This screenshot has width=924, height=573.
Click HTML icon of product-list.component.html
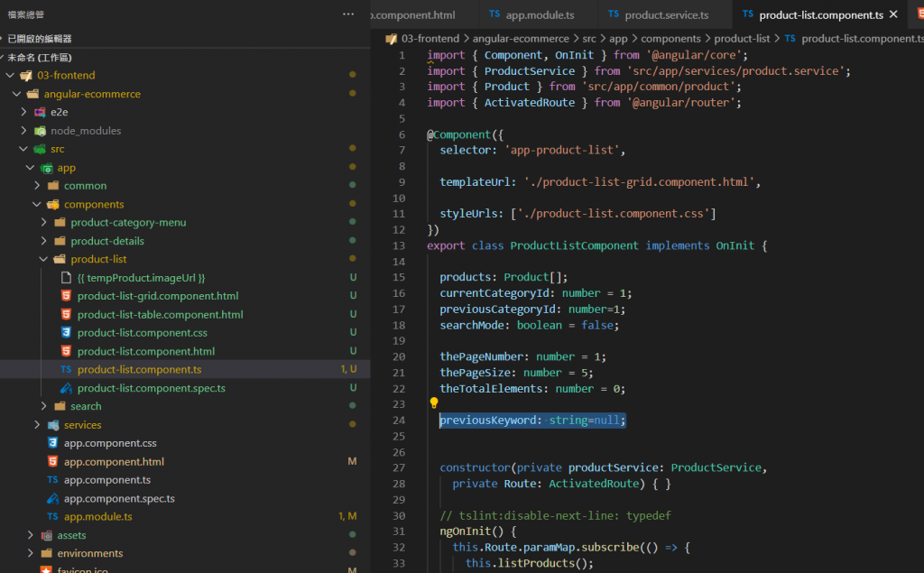pos(66,351)
